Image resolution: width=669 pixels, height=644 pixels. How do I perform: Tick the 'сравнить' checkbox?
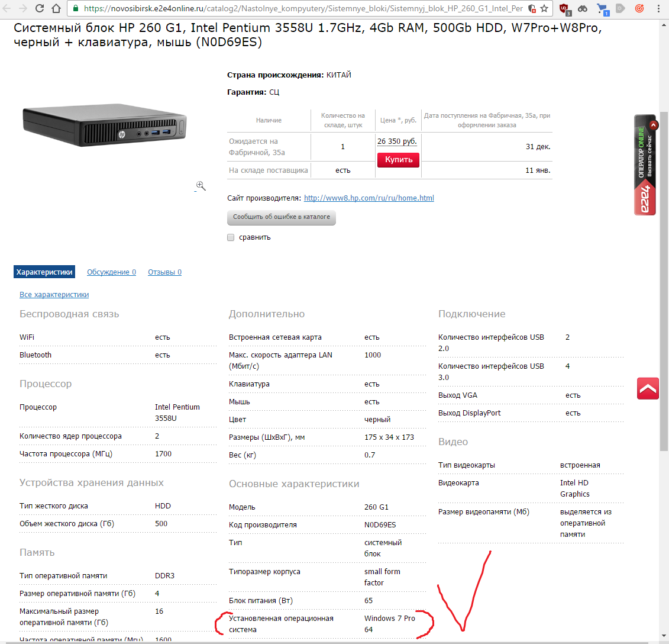231,237
